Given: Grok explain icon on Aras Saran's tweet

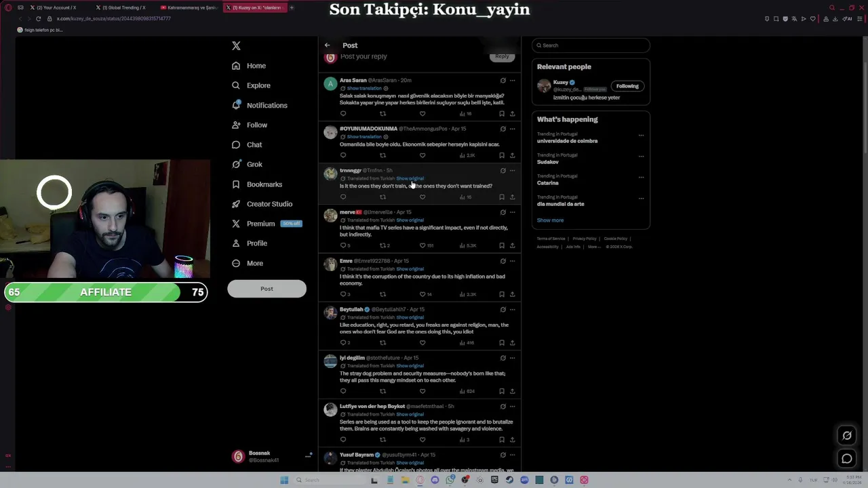Looking at the screenshot, I should click(x=502, y=81).
